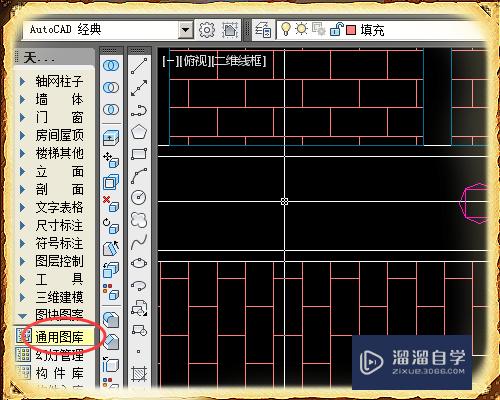Select the Intersect solids tool
The image size is (500, 400).
coord(111,109)
